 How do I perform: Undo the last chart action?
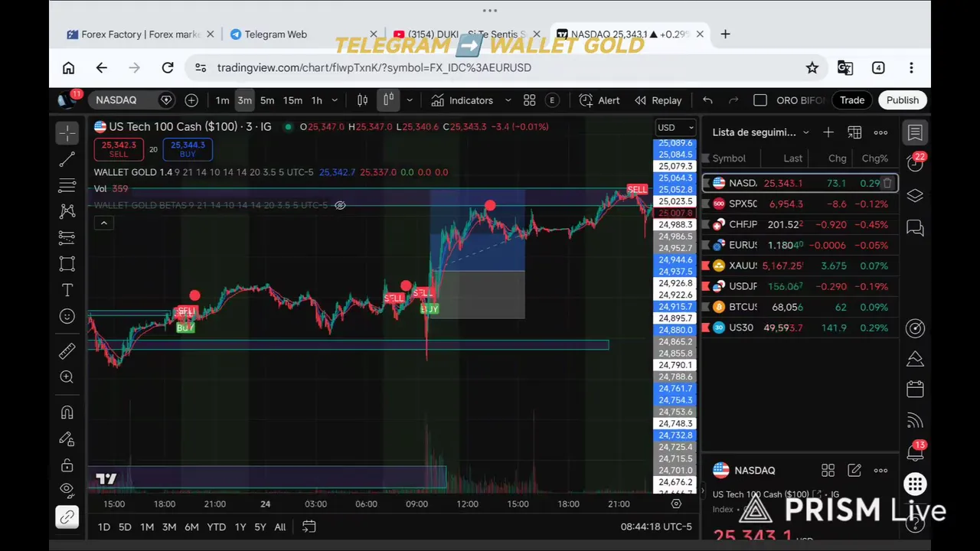707,100
